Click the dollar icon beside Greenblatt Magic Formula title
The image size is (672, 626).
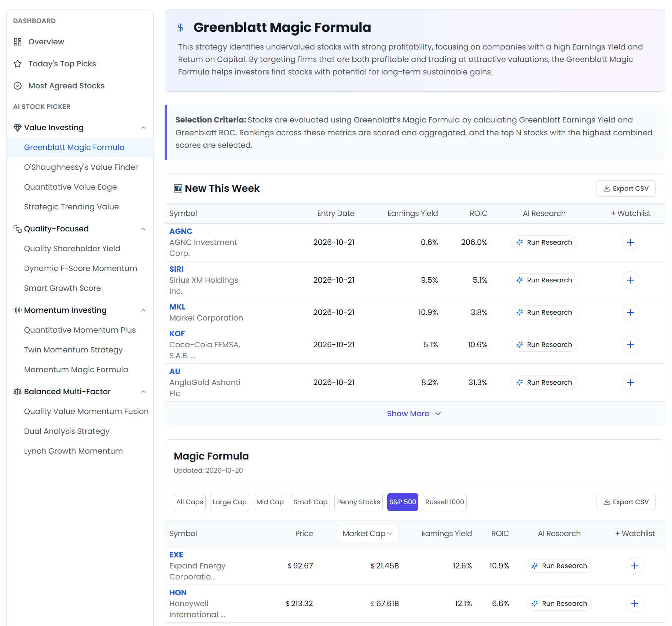(x=180, y=28)
